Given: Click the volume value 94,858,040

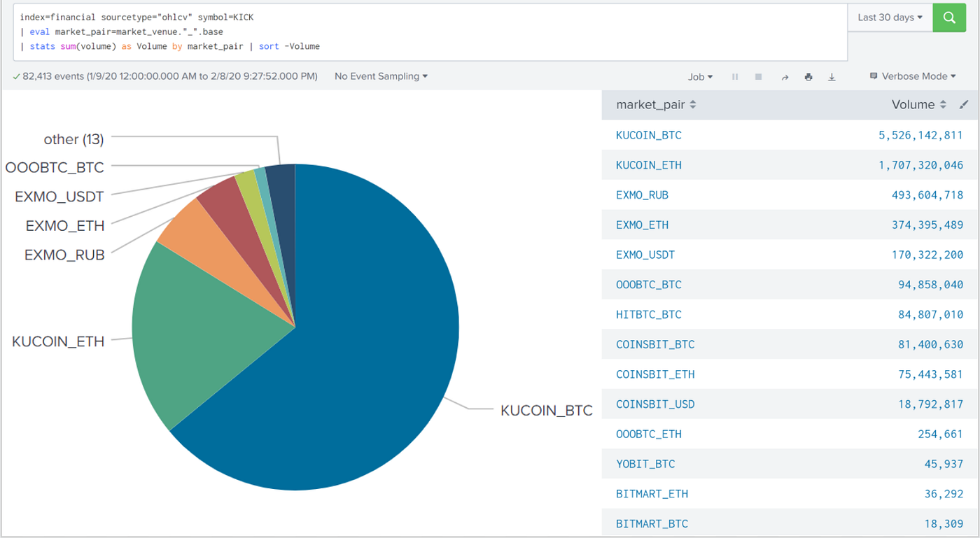Looking at the screenshot, I should tap(931, 285).
